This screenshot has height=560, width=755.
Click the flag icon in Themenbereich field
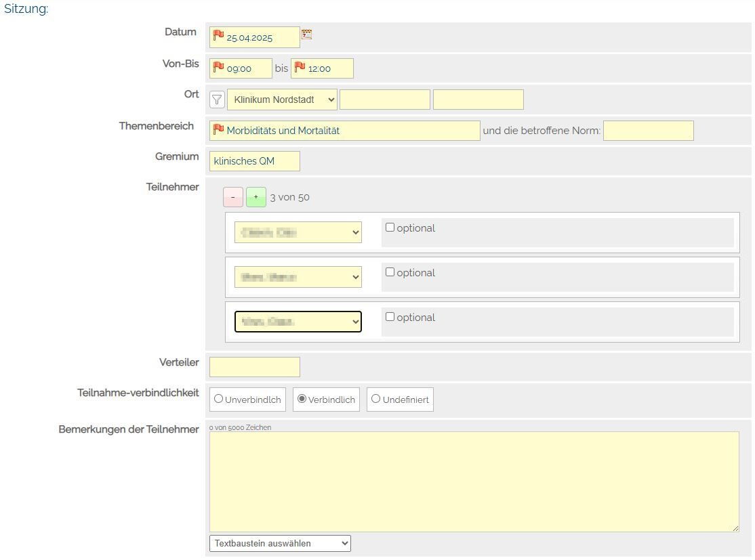pyautogui.click(x=218, y=129)
